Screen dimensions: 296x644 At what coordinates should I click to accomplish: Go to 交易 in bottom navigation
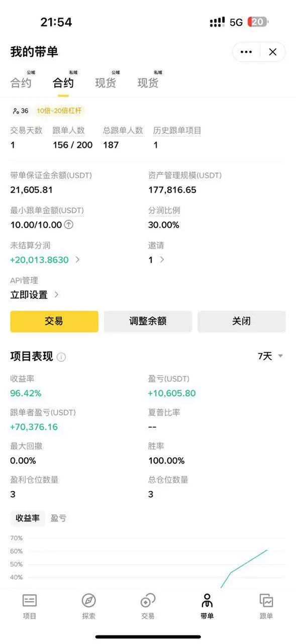point(148,606)
